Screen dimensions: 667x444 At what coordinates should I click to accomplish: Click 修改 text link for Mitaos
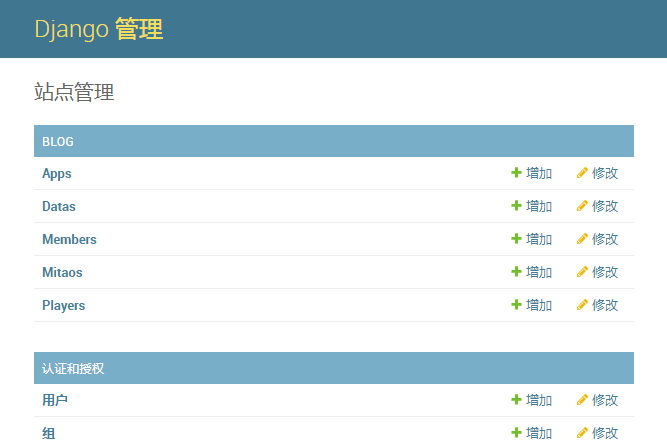pyautogui.click(x=605, y=272)
